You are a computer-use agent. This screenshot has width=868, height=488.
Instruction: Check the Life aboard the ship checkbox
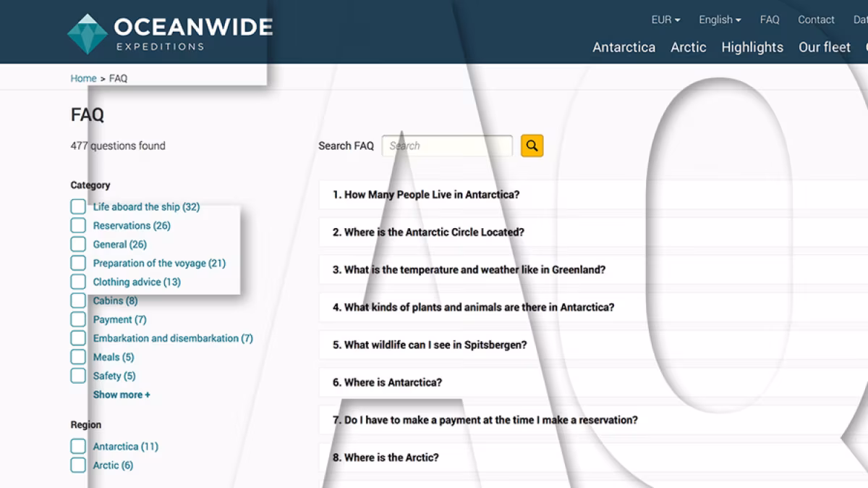78,207
